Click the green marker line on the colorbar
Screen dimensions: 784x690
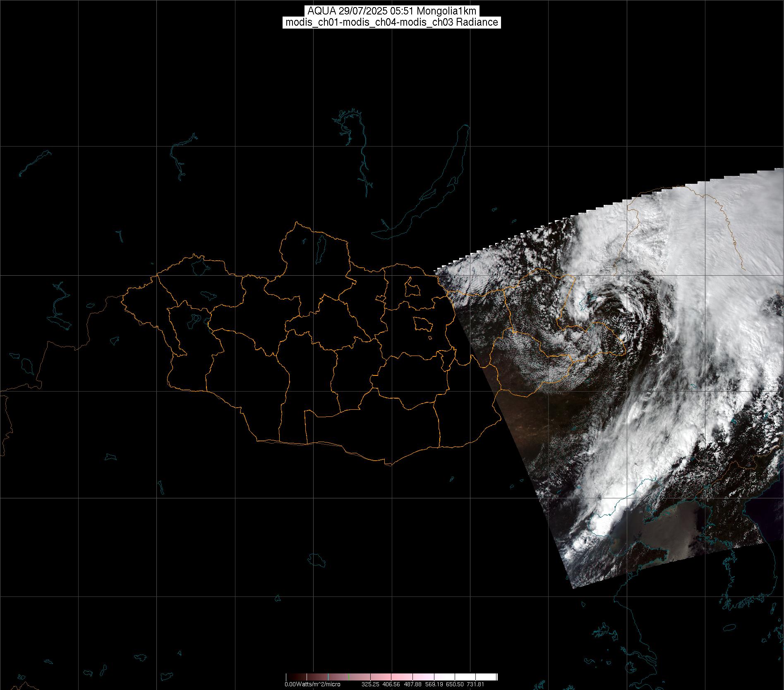click(349, 677)
